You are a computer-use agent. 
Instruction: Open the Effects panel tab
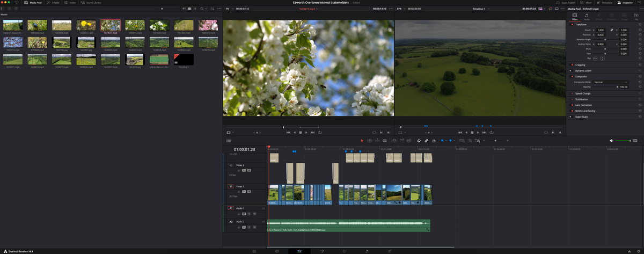point(53,3)
